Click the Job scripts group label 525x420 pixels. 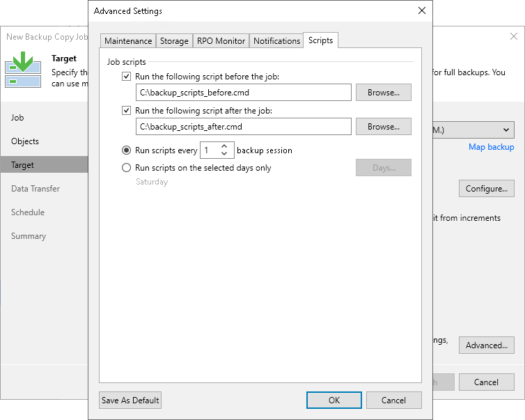point(127,62)
